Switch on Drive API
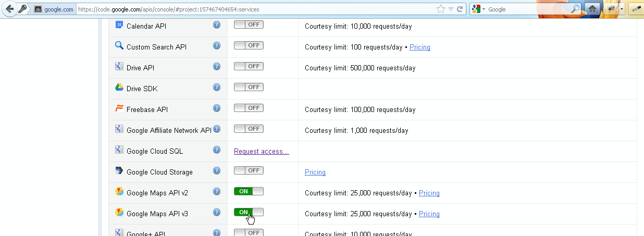 point(249,66)
